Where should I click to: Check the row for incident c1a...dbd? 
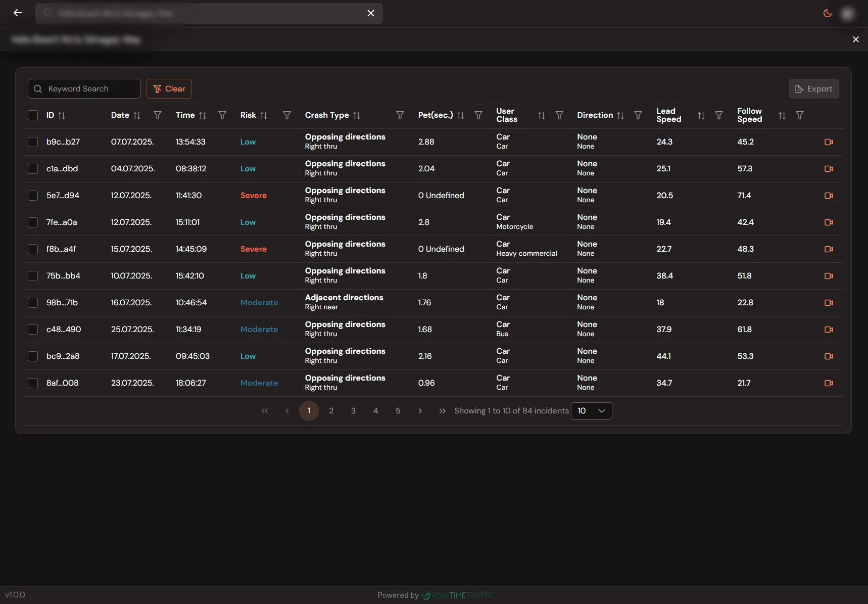point(33,169)
